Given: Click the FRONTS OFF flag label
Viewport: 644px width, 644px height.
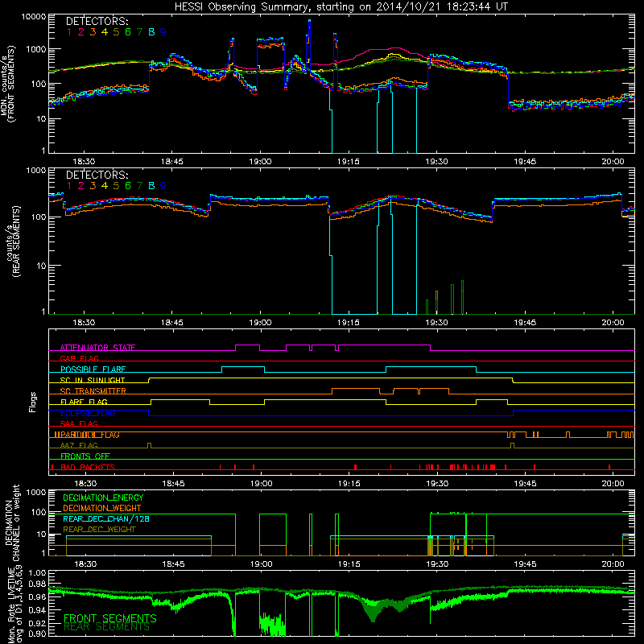Looking at the screenshot, I should [x=85, y=456].
